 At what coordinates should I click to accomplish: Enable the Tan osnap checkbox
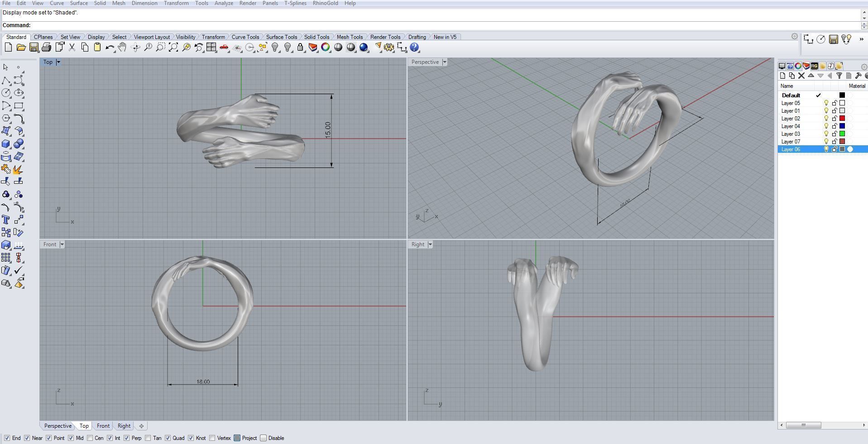(148, 438)
